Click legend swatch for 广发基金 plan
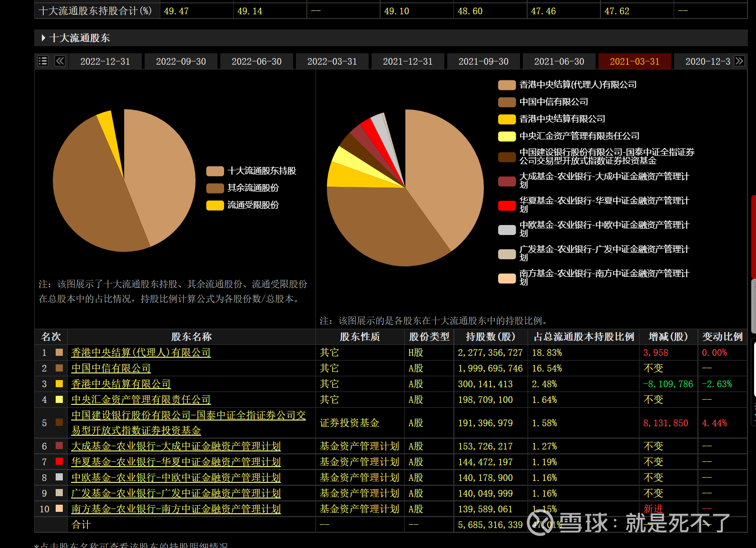Screen dimensions: 756x548 tap(507, 254)
